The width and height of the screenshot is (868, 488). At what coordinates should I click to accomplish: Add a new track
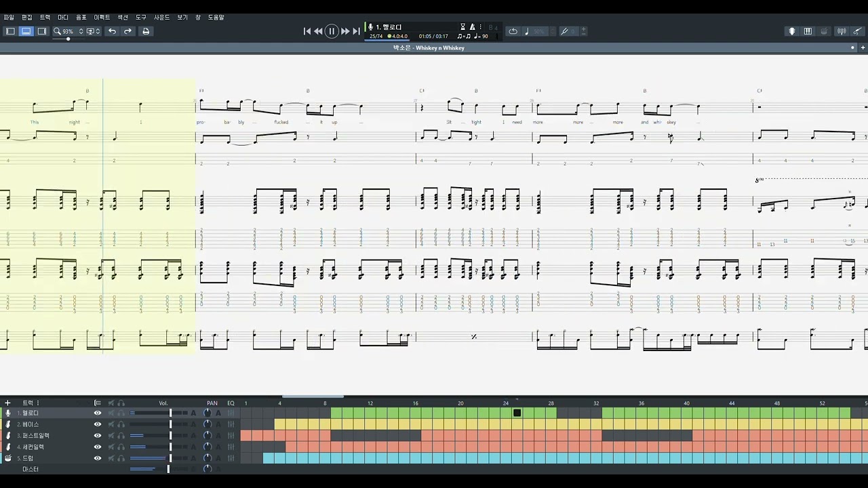click(7, 403)
